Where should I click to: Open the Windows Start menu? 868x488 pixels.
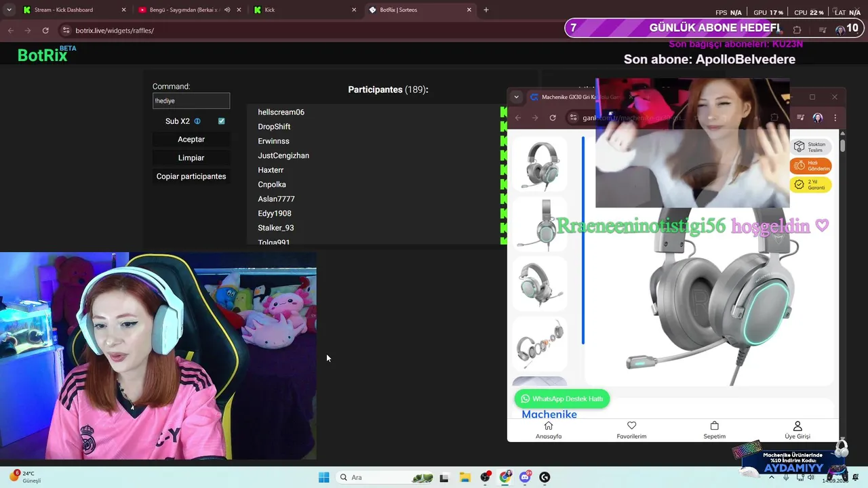pos(324,477)
